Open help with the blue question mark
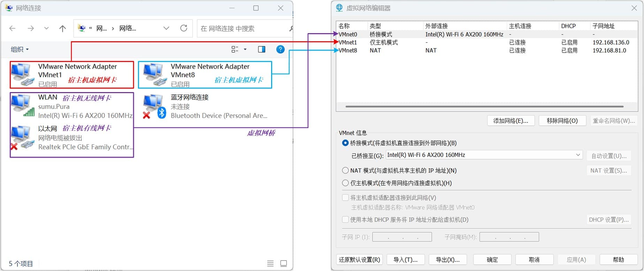 point(280,50)
